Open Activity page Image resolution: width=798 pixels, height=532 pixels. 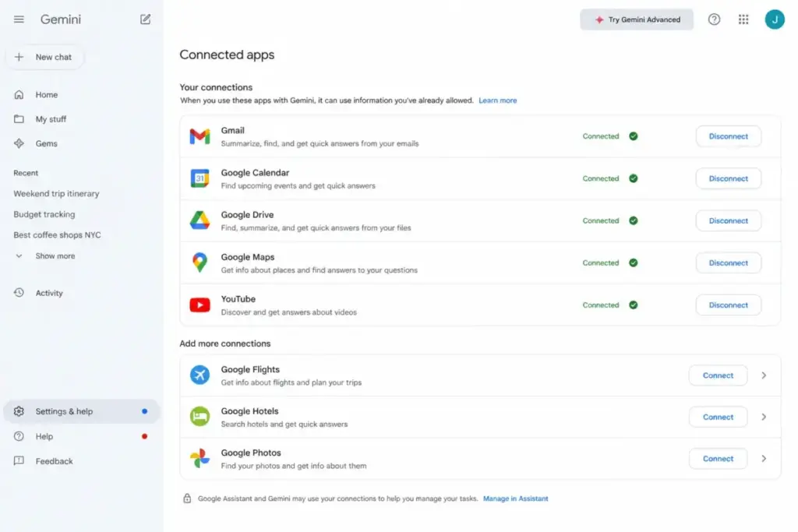[49, 293]
